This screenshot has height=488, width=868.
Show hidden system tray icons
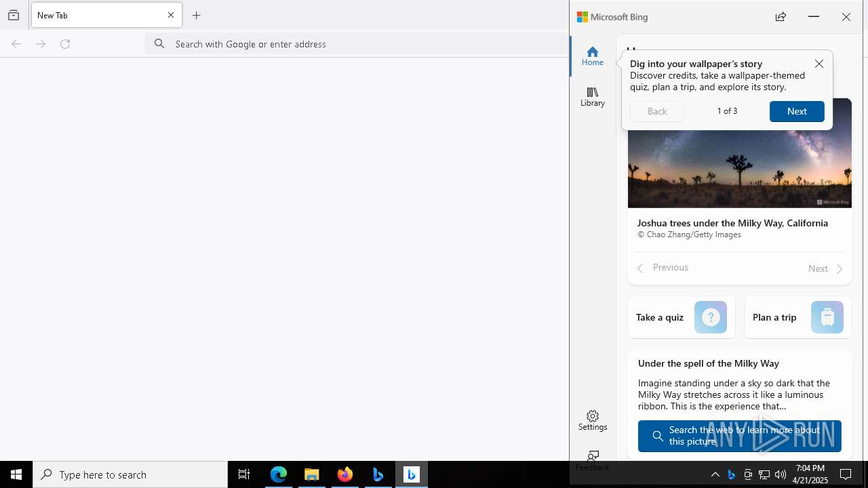pyautogui.click(x=715, y=474)
